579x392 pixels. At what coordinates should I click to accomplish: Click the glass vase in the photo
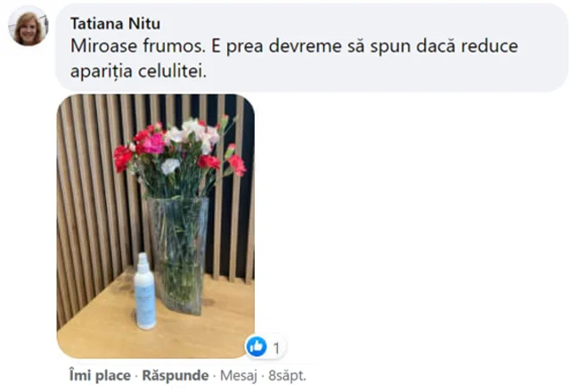(178, 255)
